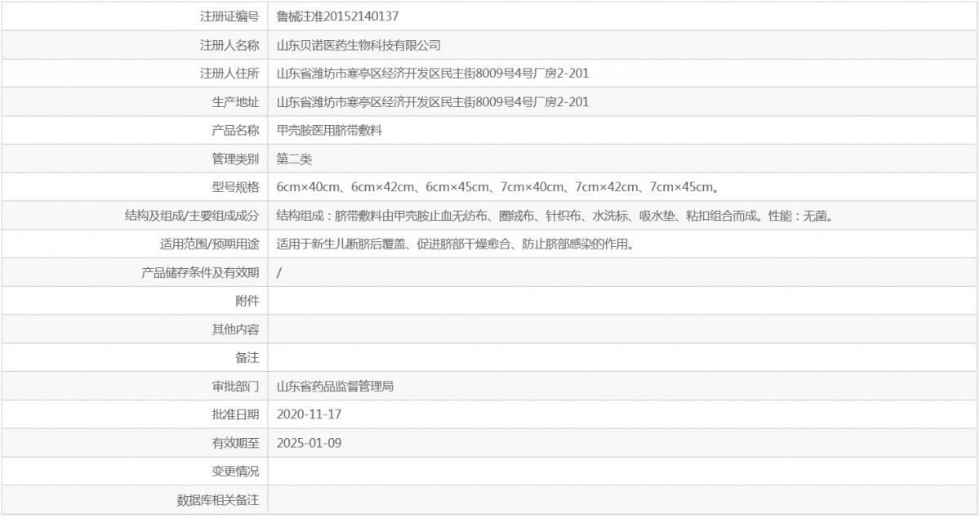980x519 pixels.
Task: Click the 有效期至 label
Action: point(234,443)
